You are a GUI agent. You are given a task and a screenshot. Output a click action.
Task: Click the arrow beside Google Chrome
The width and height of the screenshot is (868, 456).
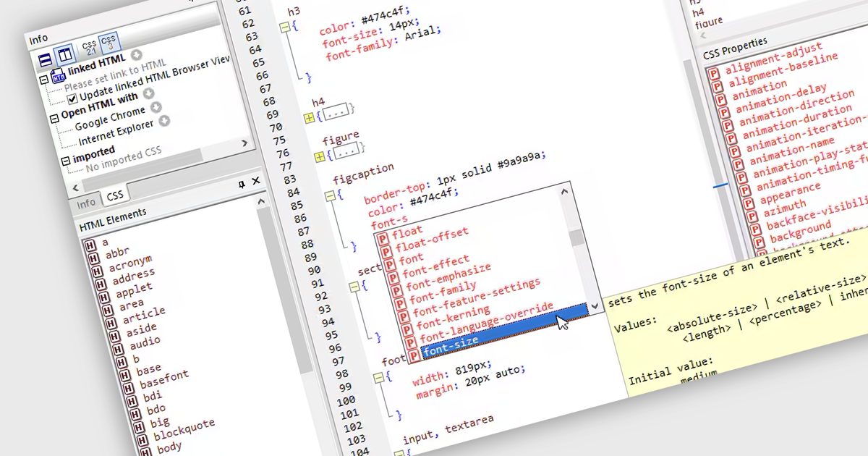pyautogui.click(x=156, y=106)
